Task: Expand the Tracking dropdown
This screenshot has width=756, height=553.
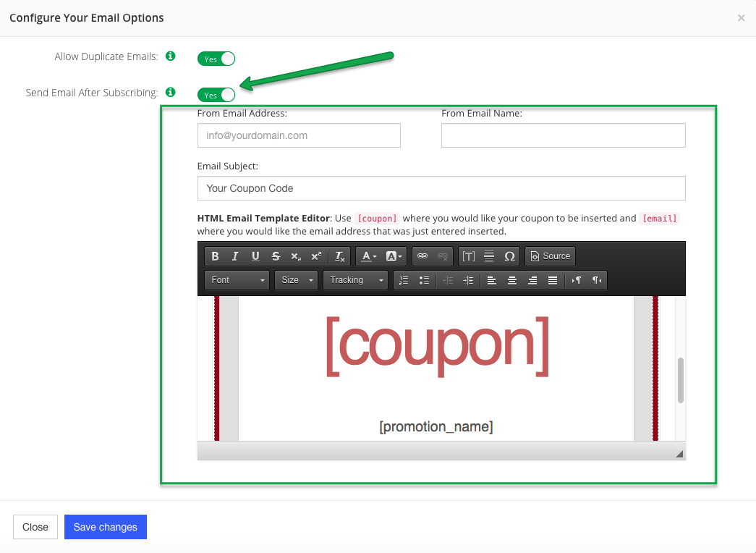Action: click(355, 280)
